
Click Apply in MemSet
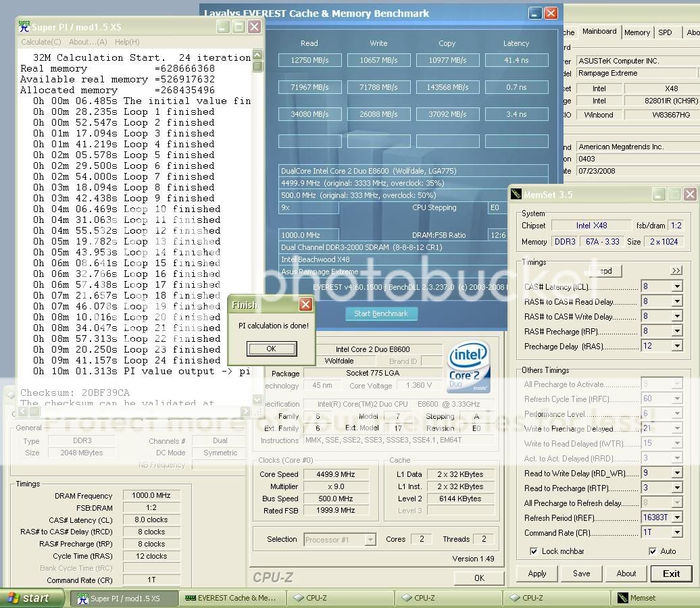click(x=537, y=574)
